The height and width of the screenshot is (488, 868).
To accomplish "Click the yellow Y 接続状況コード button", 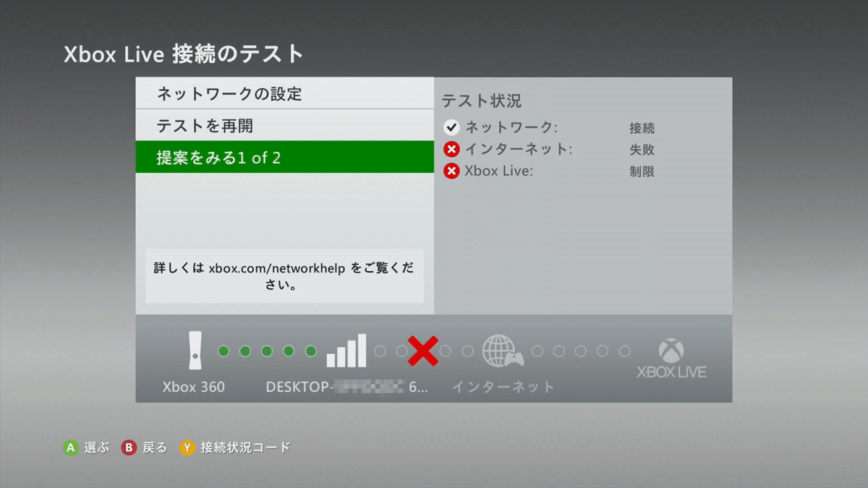I will pos(235,448).
